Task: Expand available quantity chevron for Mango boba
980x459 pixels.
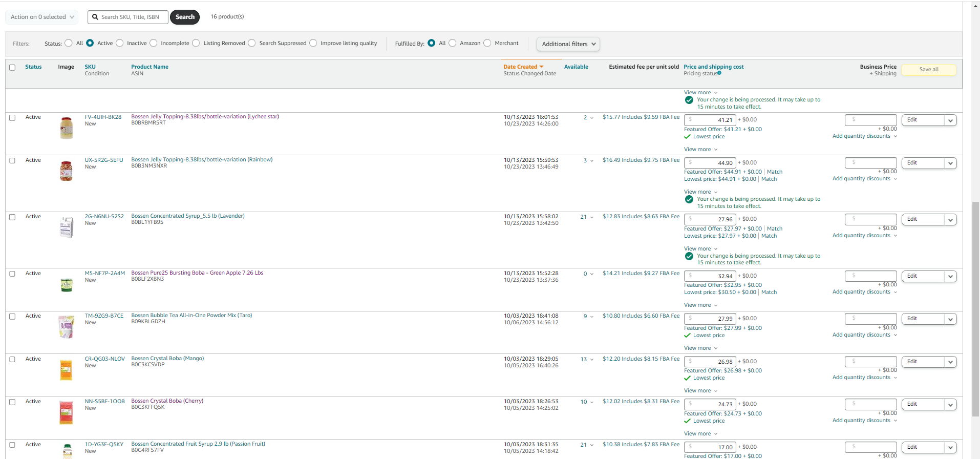Action: (x=592, y=360)
